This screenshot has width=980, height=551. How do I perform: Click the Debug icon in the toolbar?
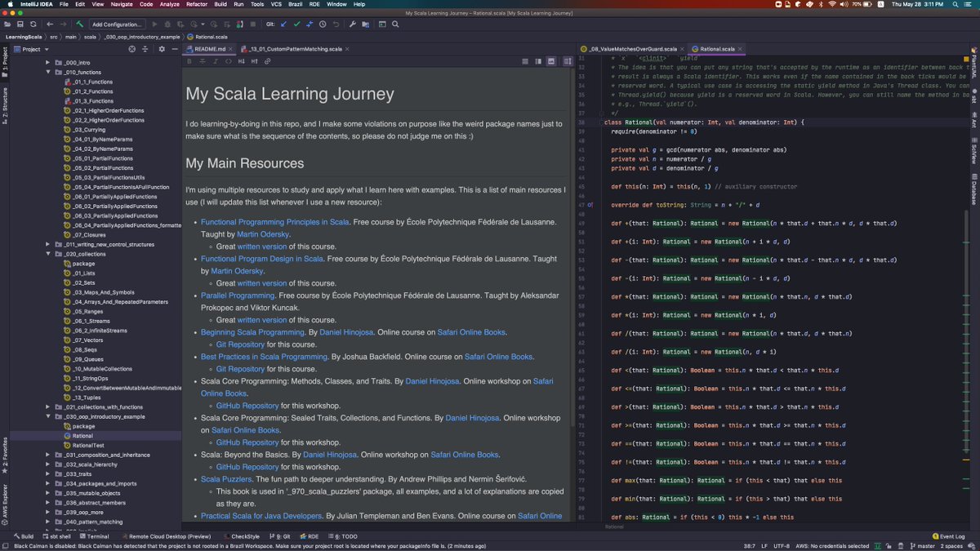pos(168,24)
